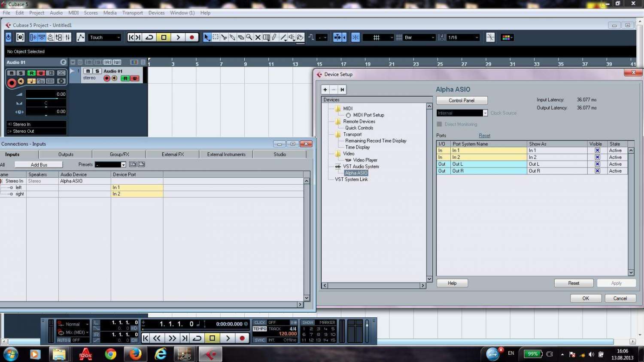
Task: Switch to the Outputs tab
Action: pos(66,155)
